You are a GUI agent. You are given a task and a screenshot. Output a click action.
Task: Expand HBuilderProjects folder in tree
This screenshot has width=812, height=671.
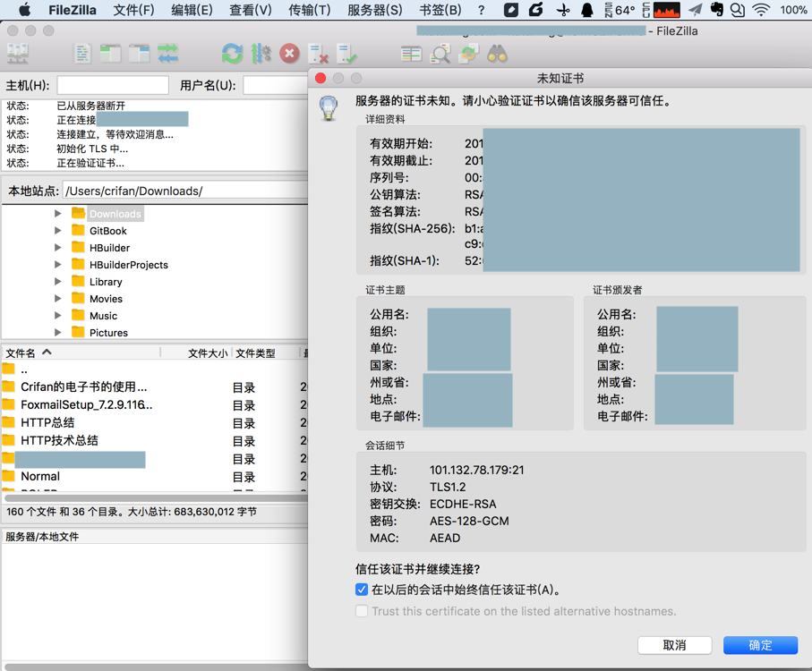coord(58,264)
